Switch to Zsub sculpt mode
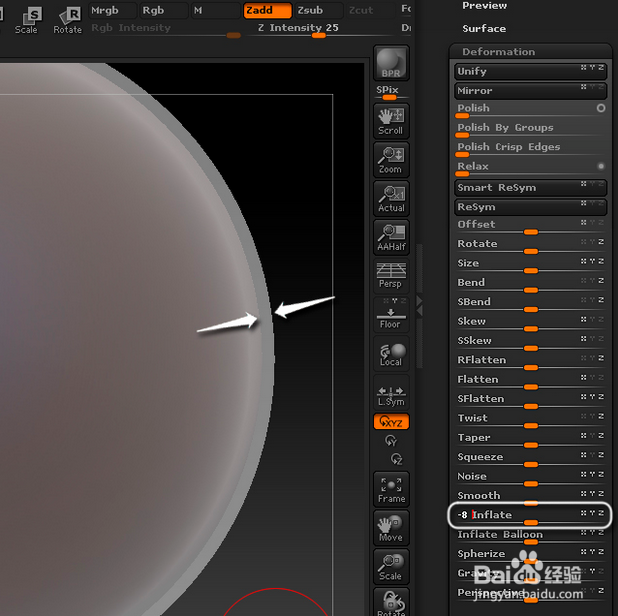 click(x=318, y=10)
